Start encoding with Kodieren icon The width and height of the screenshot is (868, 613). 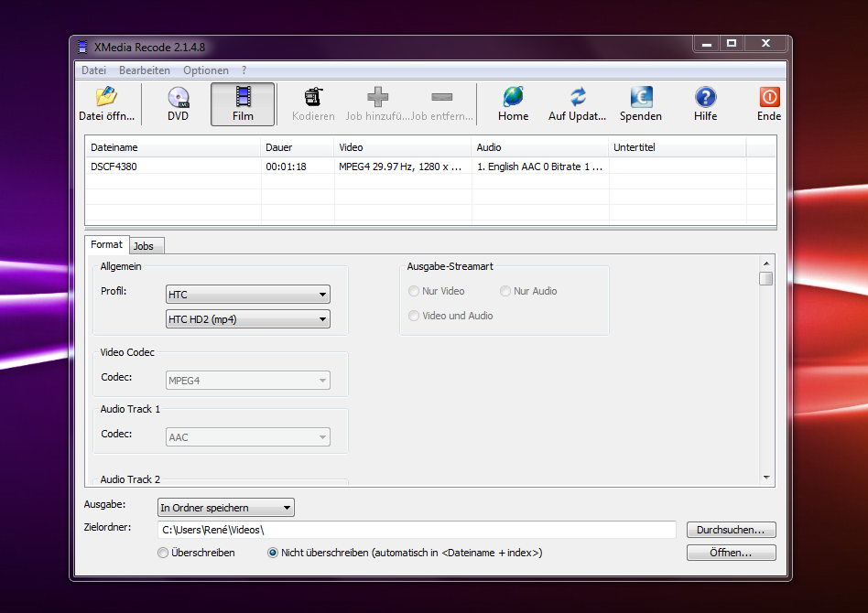313,97
